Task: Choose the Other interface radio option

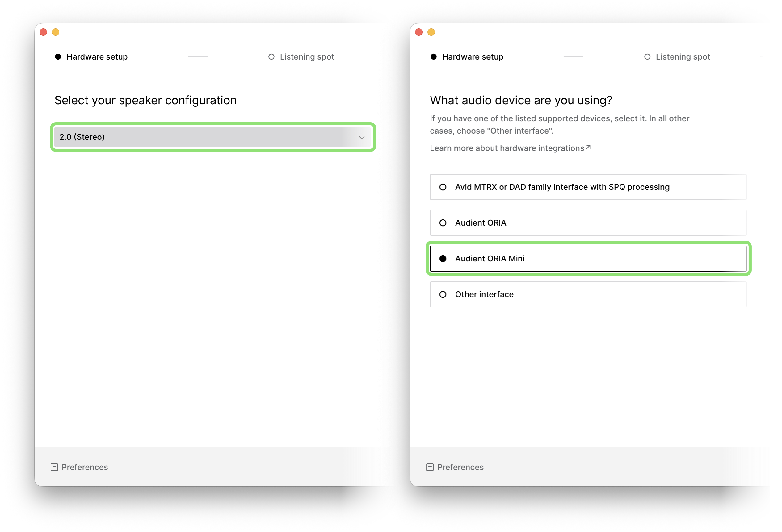Action: (588, 294)
